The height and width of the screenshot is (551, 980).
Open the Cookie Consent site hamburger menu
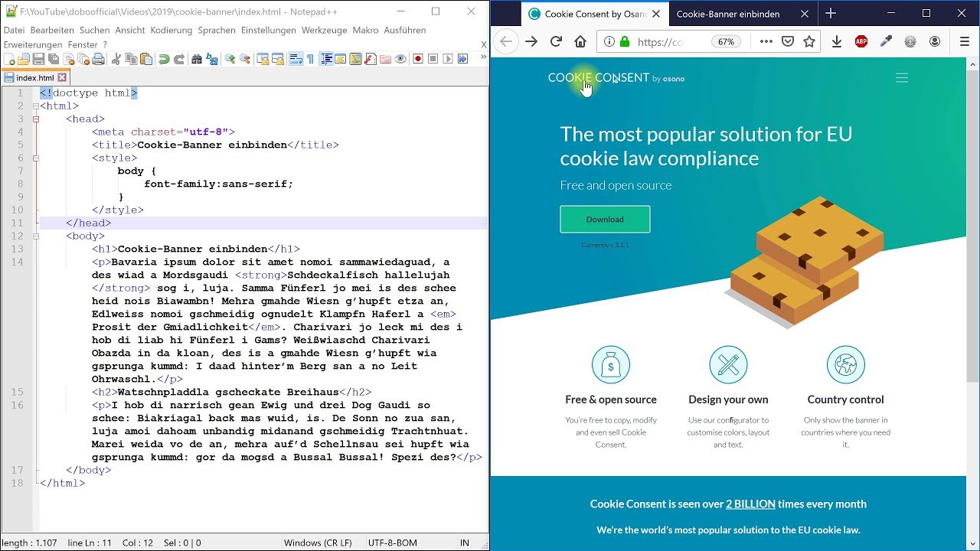[x=902, y=78]
